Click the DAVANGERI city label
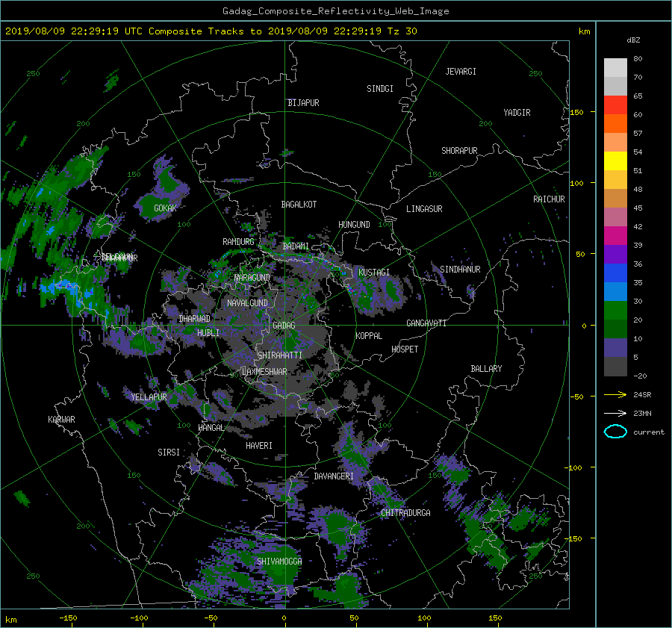 334,476
